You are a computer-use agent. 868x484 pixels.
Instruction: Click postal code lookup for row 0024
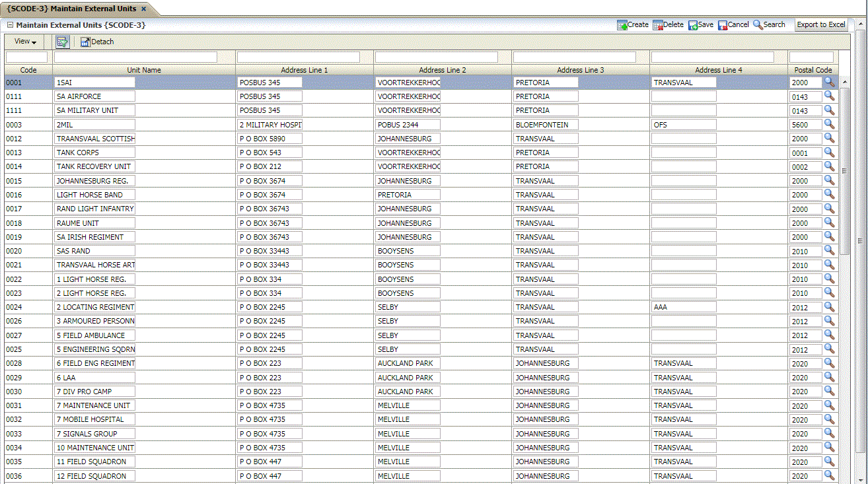(x=829, y=307)
